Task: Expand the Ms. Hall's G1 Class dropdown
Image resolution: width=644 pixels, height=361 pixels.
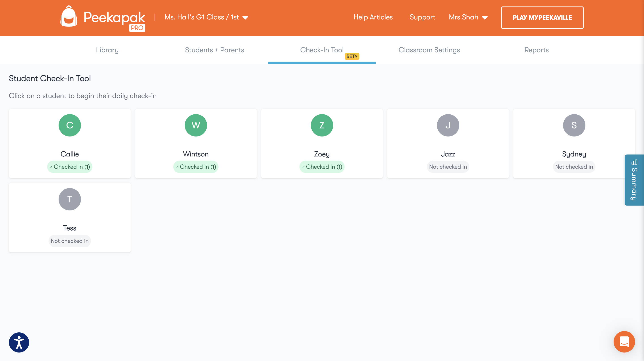Action: [206, 17]
